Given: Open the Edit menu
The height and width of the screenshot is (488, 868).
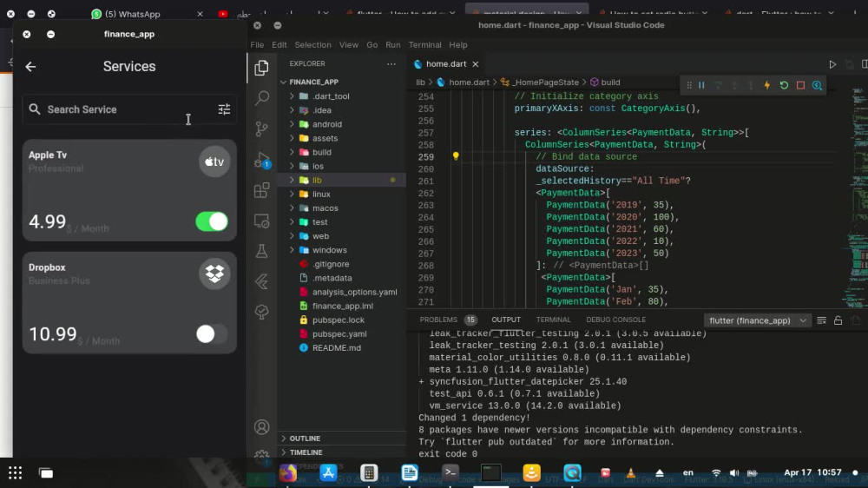Looking at the screenshot, I should click(x=279, y=45).
